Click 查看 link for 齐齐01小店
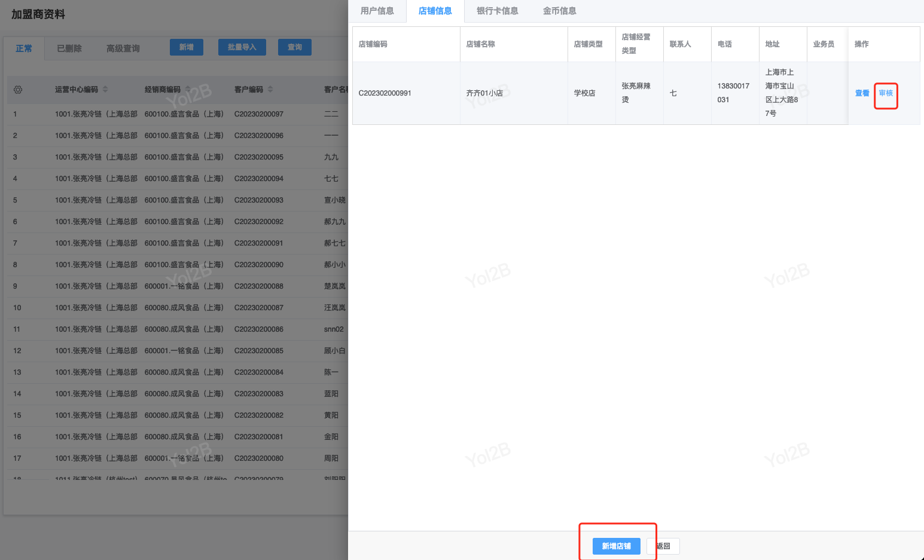924x560 pixels. 862,93
